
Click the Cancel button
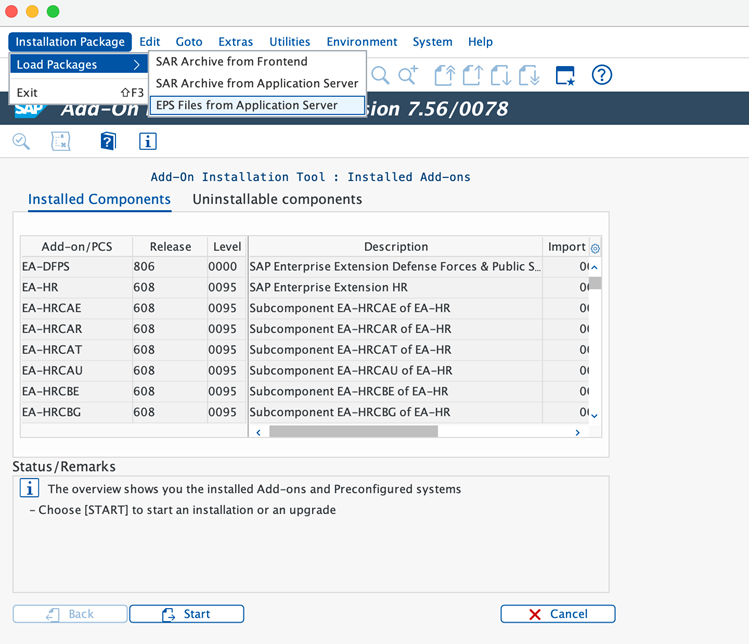click(x=558, y=614)
